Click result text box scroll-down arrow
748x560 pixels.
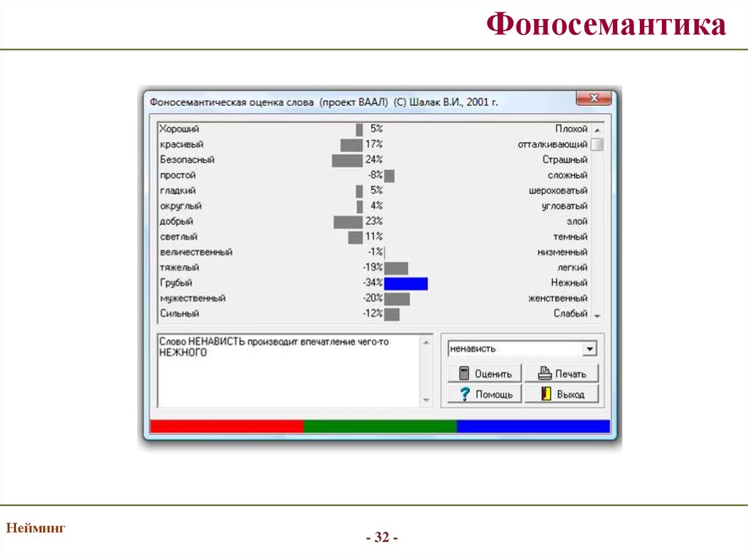click(426, 400)
